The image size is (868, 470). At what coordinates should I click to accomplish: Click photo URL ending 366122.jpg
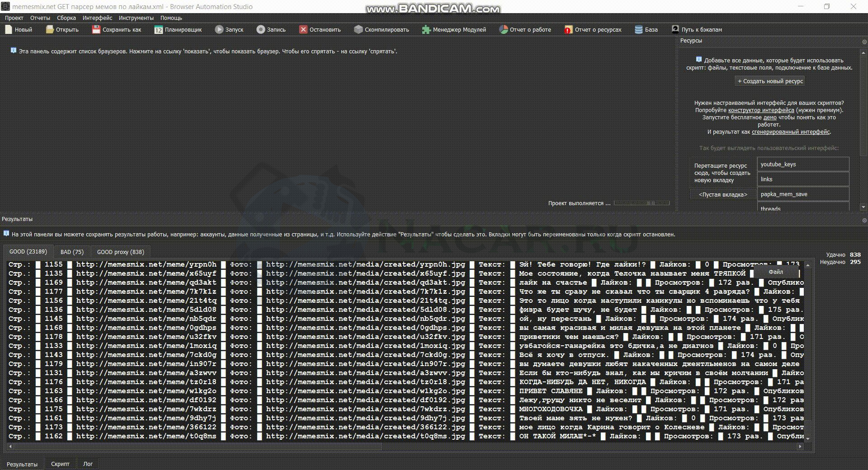click(365, 427)
